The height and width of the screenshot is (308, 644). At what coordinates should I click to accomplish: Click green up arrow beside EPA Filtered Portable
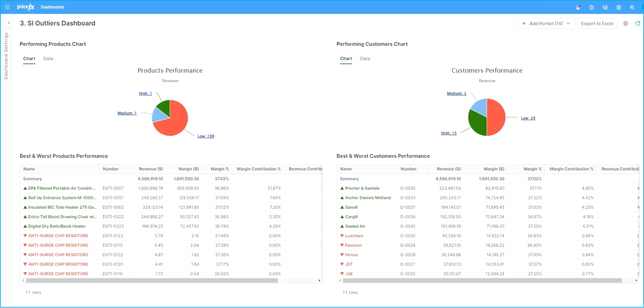(x=25, y=188)
